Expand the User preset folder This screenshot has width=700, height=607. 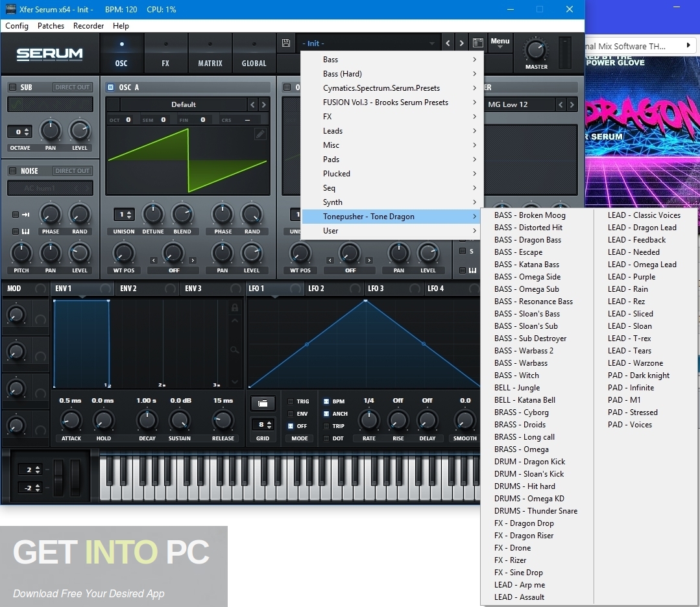point(391,231)
